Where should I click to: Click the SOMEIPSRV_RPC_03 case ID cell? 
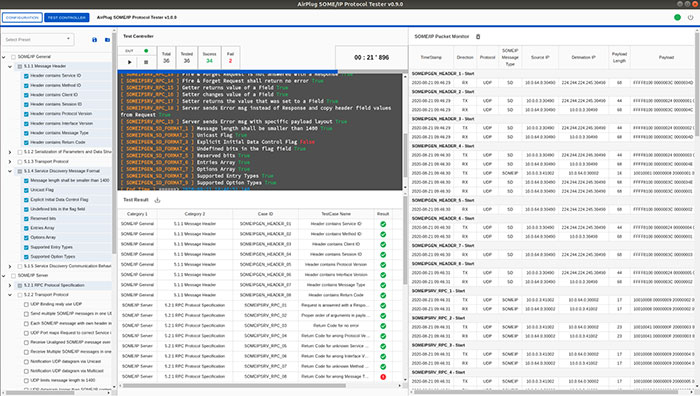265,326
